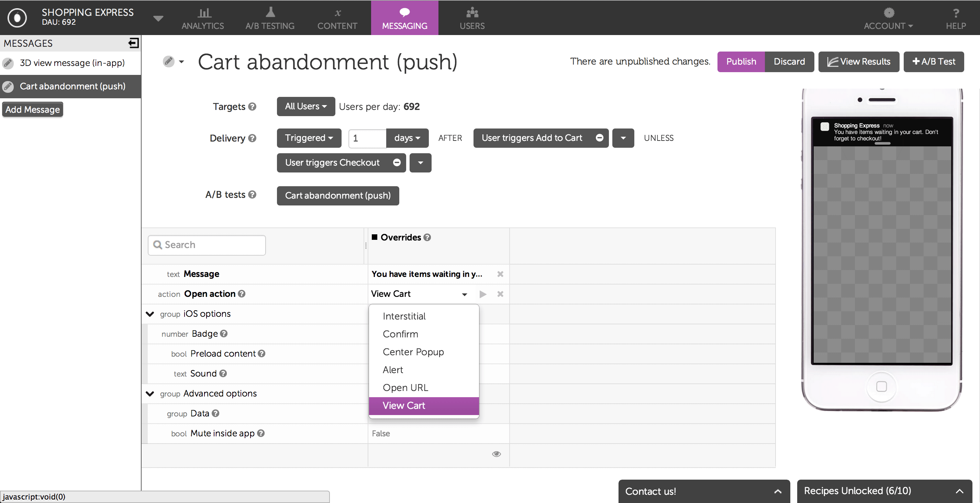
Task: Click the Search input field
Action: tap(207, 245)
